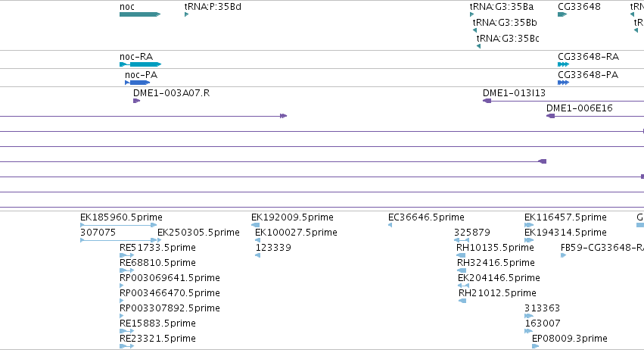Click the noc gene arrow glyph
The width and height of the screenshot is (644, 350).
coord(140,14)
